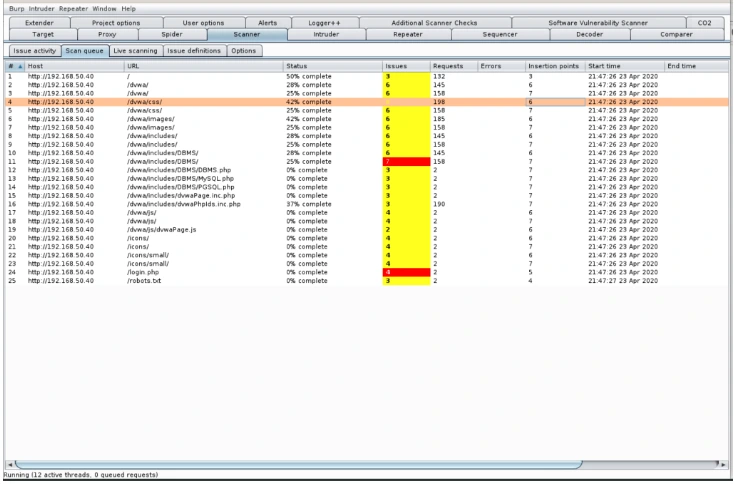Open Software Vulnerability Scanner tab

tap(598, 22)
